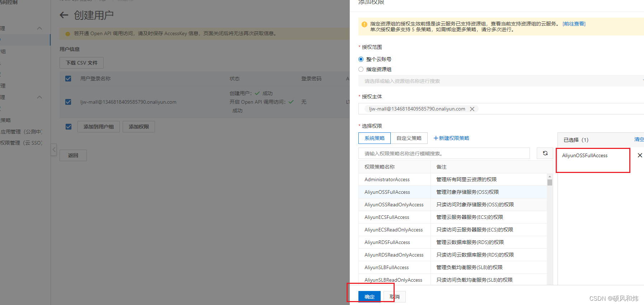
Task: Select AliyunOSSFullAccess in policy list
Action: point(452,192)
